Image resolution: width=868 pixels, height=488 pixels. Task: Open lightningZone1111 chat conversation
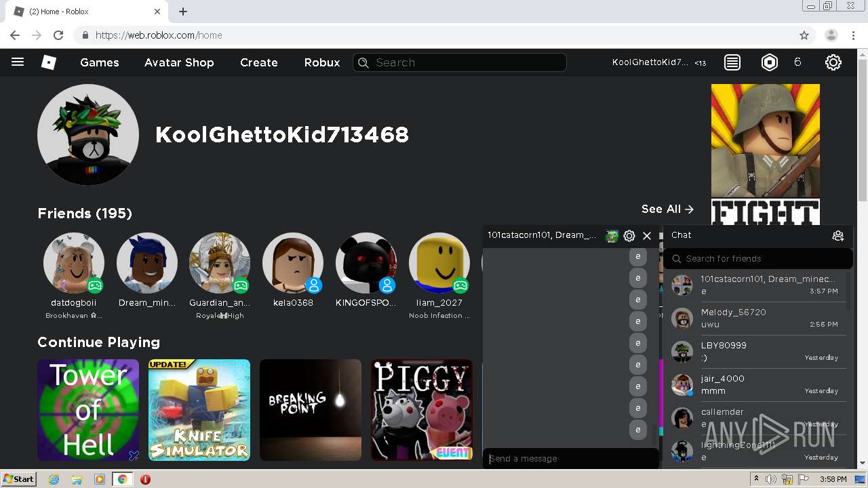click(x=757, y=451)
